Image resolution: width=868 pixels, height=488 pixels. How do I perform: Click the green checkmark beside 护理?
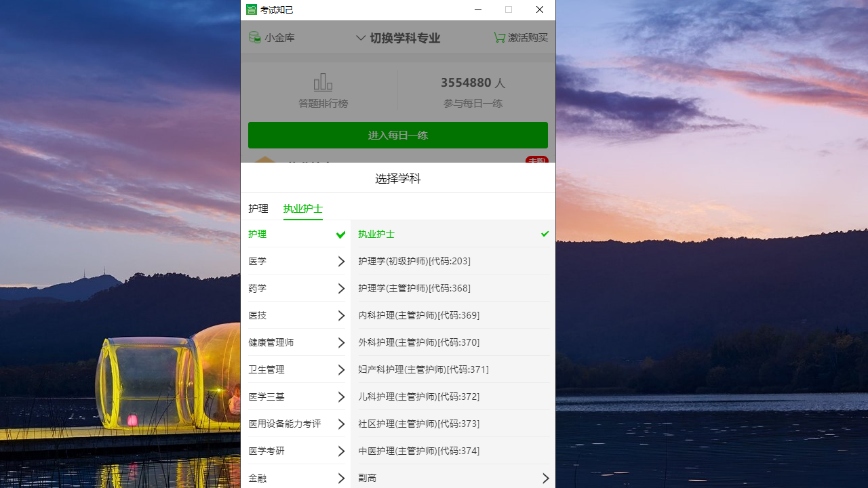click(340, 234)
